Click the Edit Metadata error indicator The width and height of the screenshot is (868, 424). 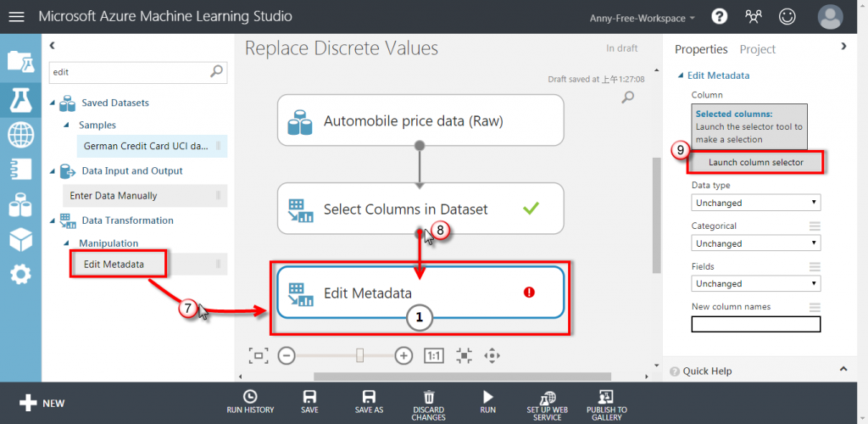(529, 293)
